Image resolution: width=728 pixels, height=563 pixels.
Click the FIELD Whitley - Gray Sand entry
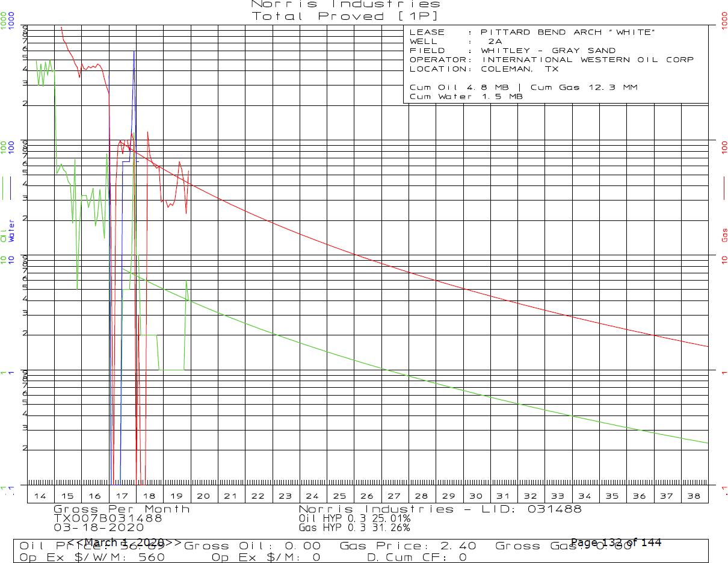pyautogui.click(x=548, y=51)
